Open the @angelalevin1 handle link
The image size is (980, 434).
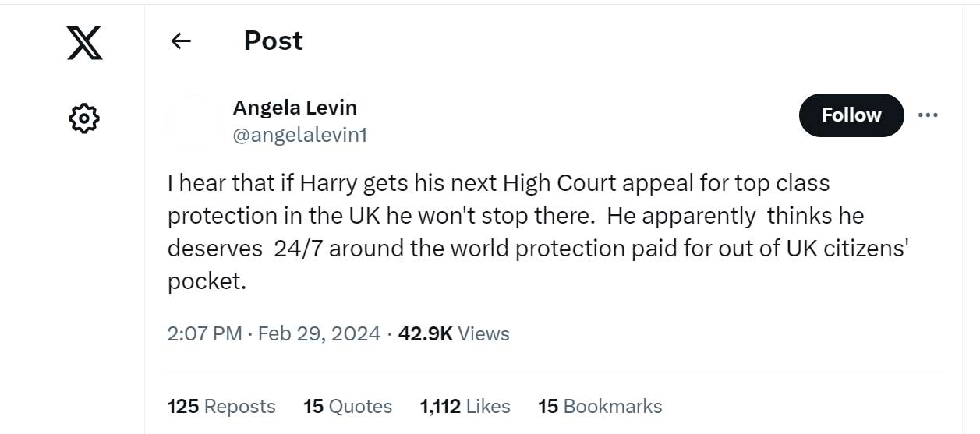coord(300,135)
